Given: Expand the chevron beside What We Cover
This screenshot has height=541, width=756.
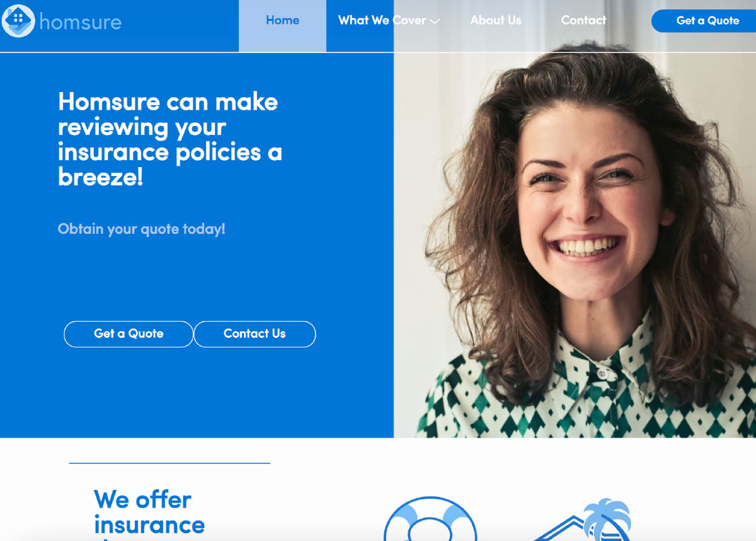Looking at the screenshot, I should pos(434,21).
